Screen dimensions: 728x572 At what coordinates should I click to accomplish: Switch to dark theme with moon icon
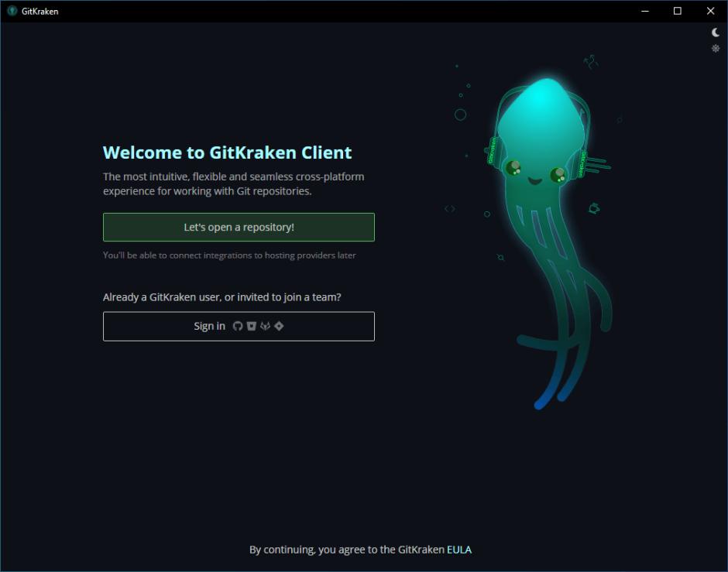click(x=716, y=32)
